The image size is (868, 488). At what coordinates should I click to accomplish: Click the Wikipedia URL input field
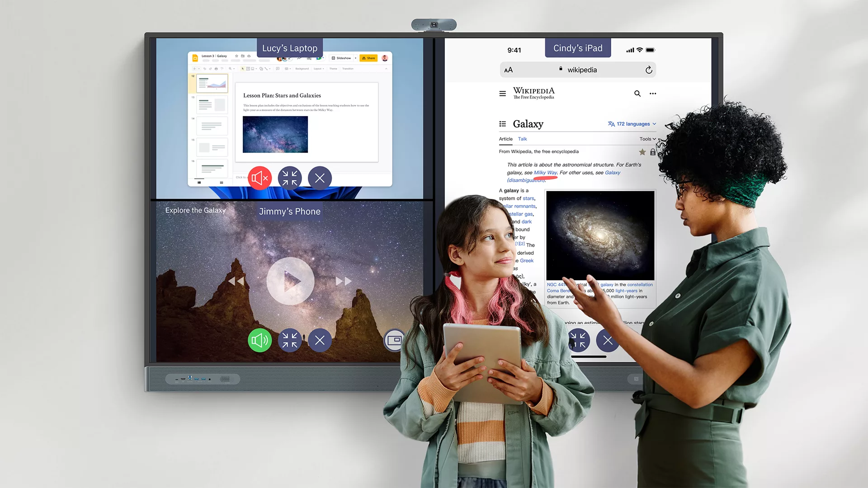click(577, 70)
